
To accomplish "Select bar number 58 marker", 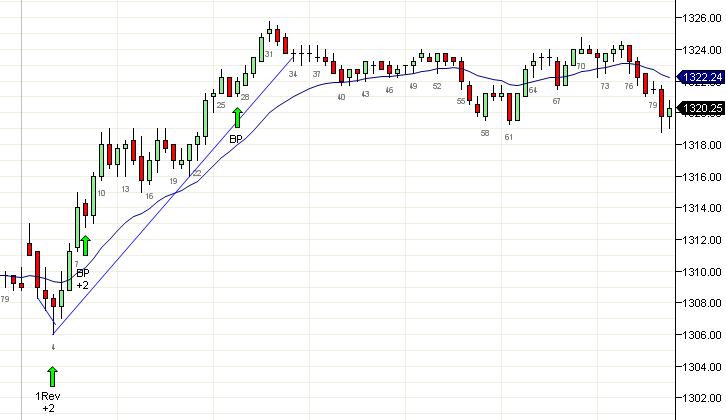I will click(485, 133).
